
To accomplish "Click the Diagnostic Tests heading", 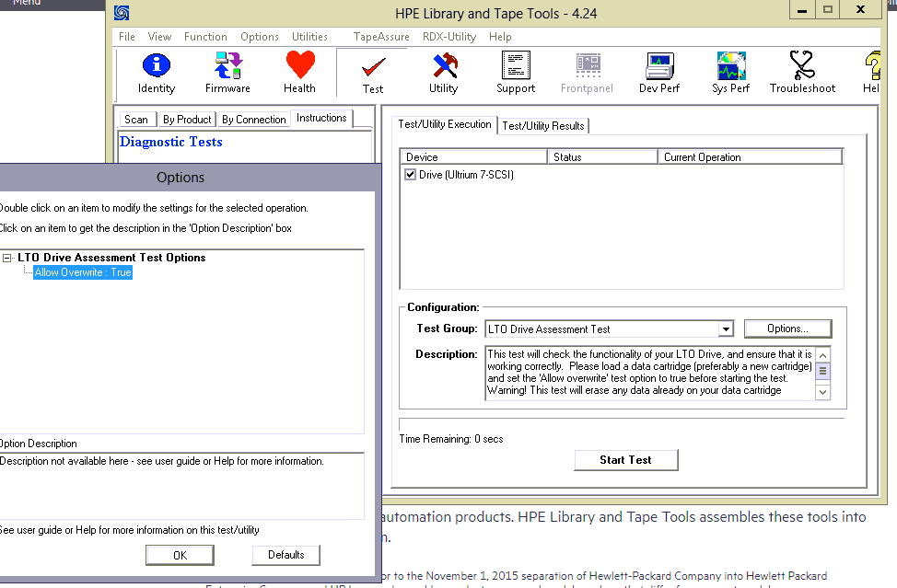I will click(x=171, y=142).
